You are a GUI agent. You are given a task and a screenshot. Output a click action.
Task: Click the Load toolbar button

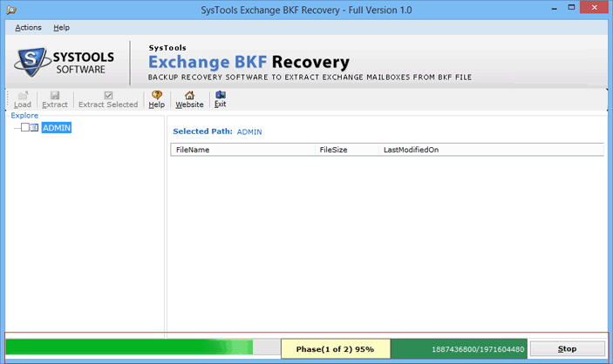coord(23,99)
